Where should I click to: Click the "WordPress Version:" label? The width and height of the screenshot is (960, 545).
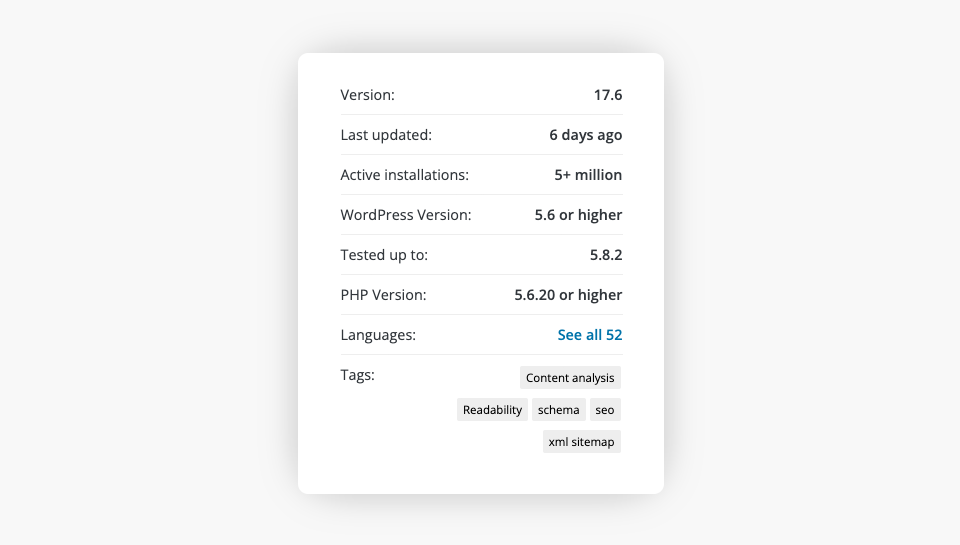[x=406, y=215]
